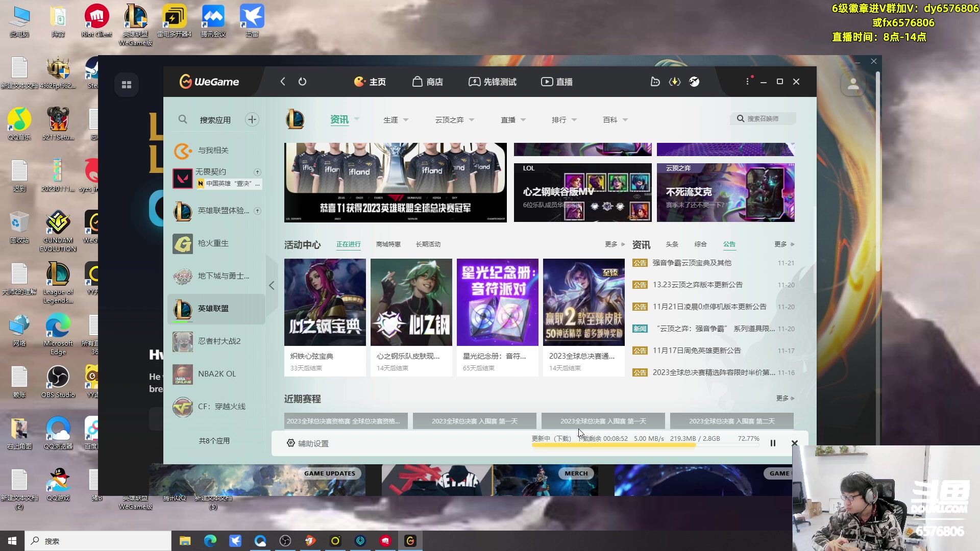Viewport: 980px width, 551px height.
Task: Switch to 公告 news tab
Action: pyautogui.click(x=729, y=244)
